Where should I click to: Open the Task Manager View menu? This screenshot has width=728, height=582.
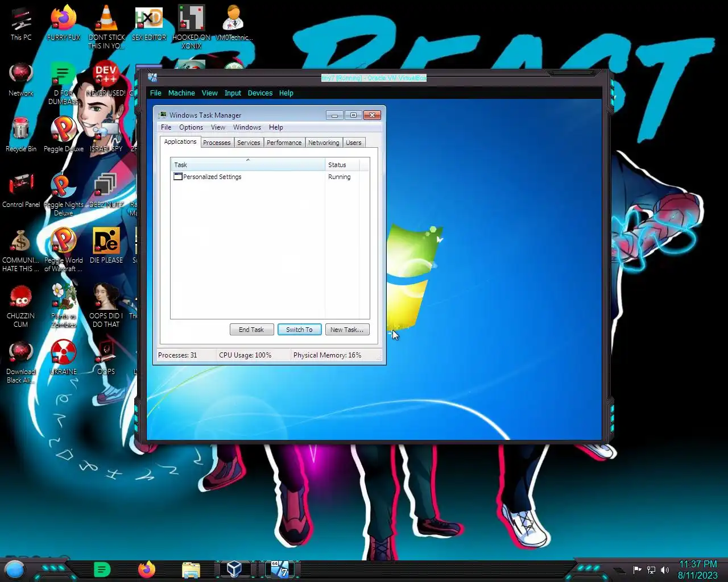pos(218,127)
